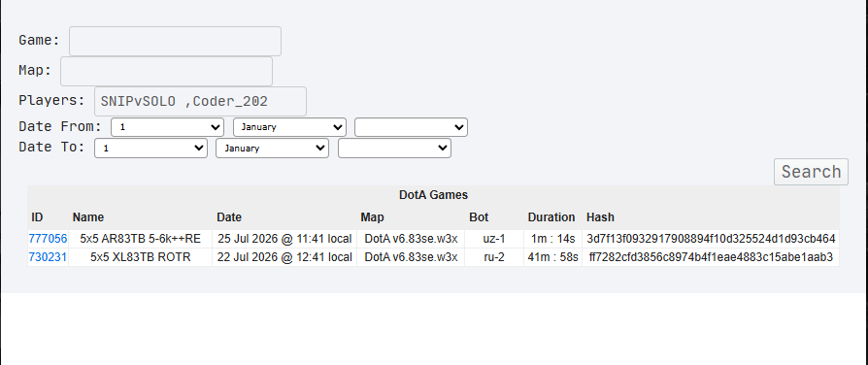Click the Game: field label
868x365 pixels.
coord(39,41)
